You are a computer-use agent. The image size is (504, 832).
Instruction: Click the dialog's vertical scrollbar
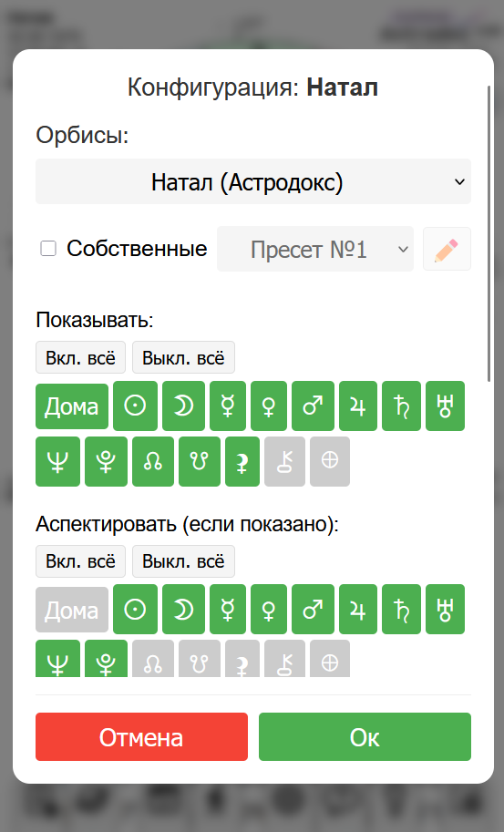pyautogui.click(x=489, y=233)
